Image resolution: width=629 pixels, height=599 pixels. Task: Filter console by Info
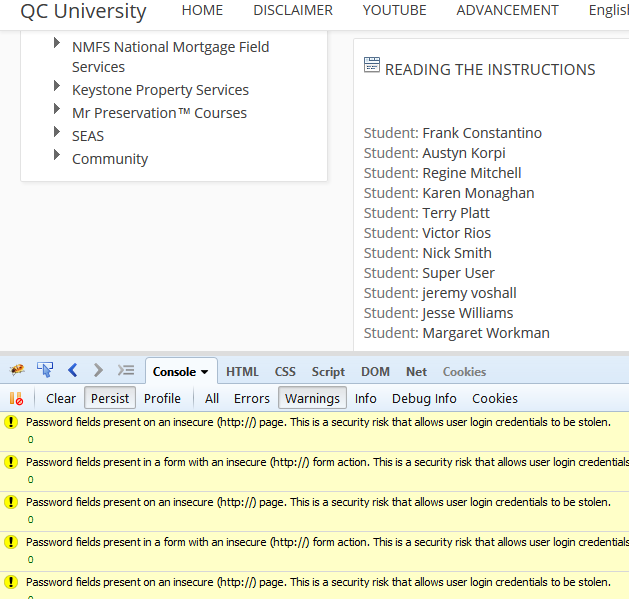click(x=365, y=398)
